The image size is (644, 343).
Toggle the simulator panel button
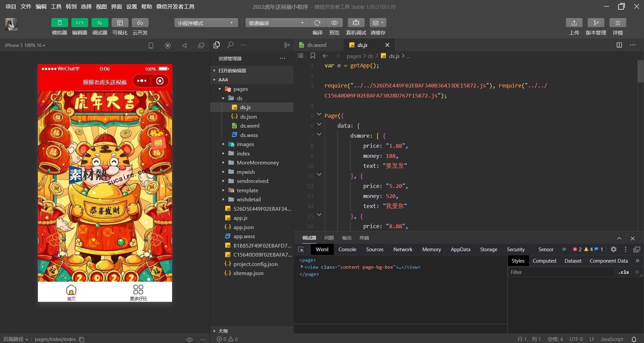59,23
